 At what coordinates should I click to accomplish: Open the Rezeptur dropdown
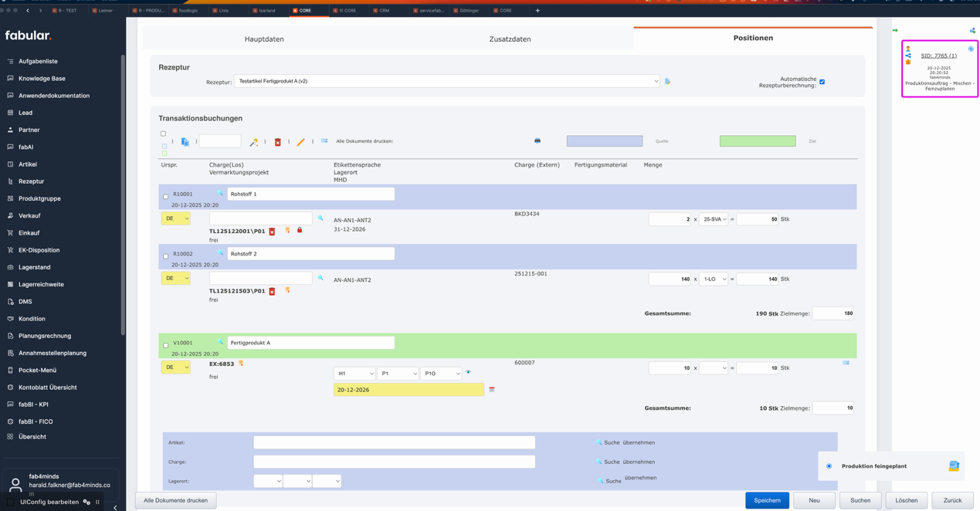pyautogui.click(x=447, y=81)
